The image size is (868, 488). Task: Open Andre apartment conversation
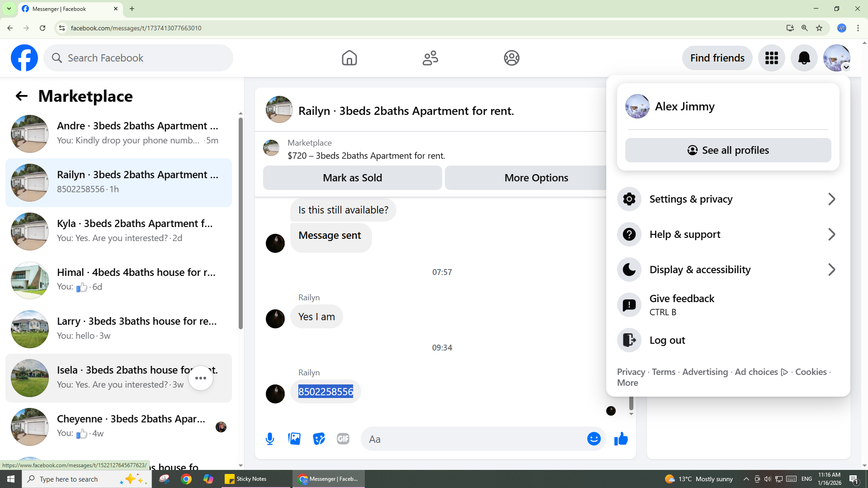point(118,134)
